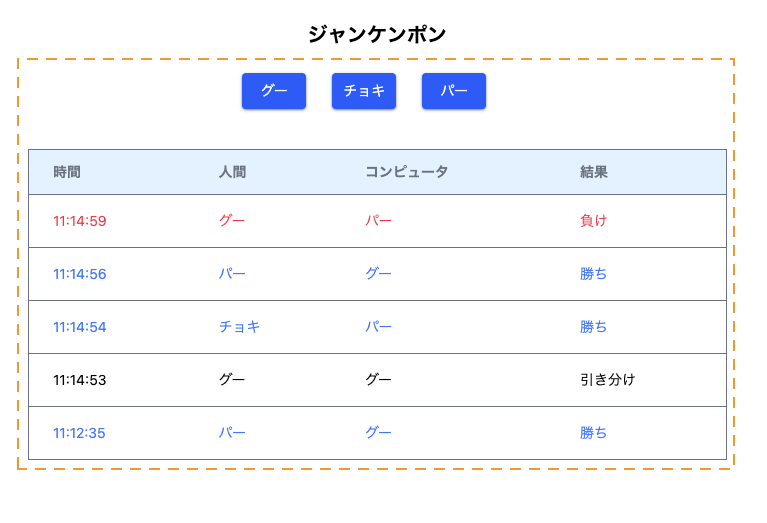The image size is (767, 523).
Task: Click computer's パー in the 11:14:59 row
Action: pyautogui.click(x=378, y=221)
